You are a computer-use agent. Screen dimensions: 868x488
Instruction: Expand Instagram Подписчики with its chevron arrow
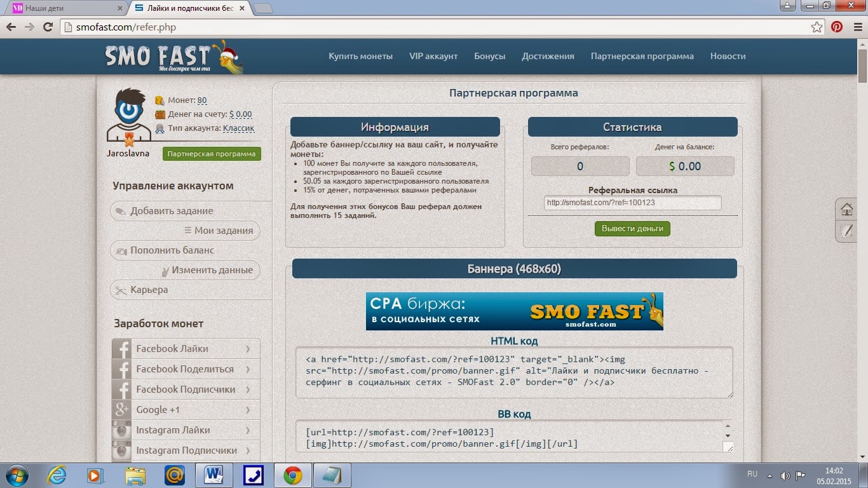tap(248, 451)
